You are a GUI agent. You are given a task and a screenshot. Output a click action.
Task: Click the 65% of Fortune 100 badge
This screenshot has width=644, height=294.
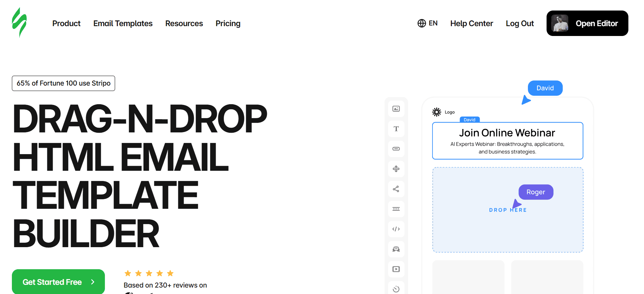pyautogui.click(x=63, y=83)
